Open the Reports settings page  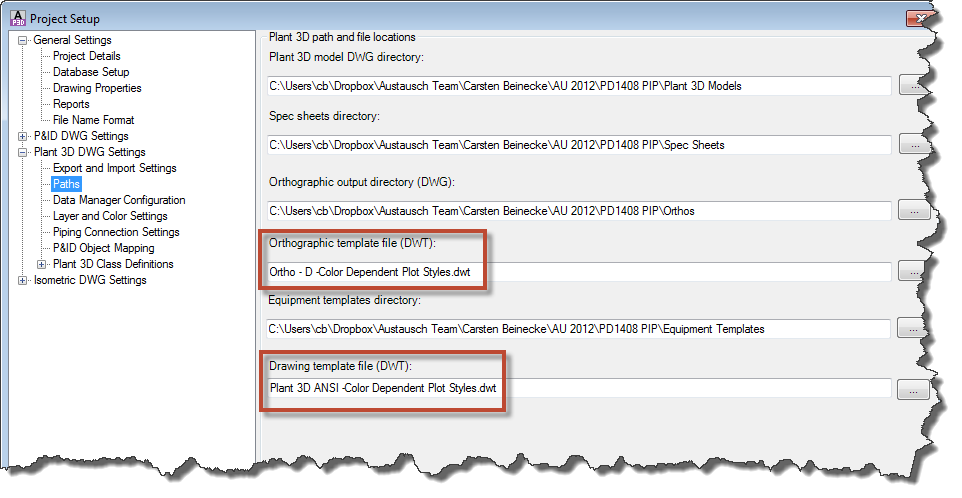(71, 104)
